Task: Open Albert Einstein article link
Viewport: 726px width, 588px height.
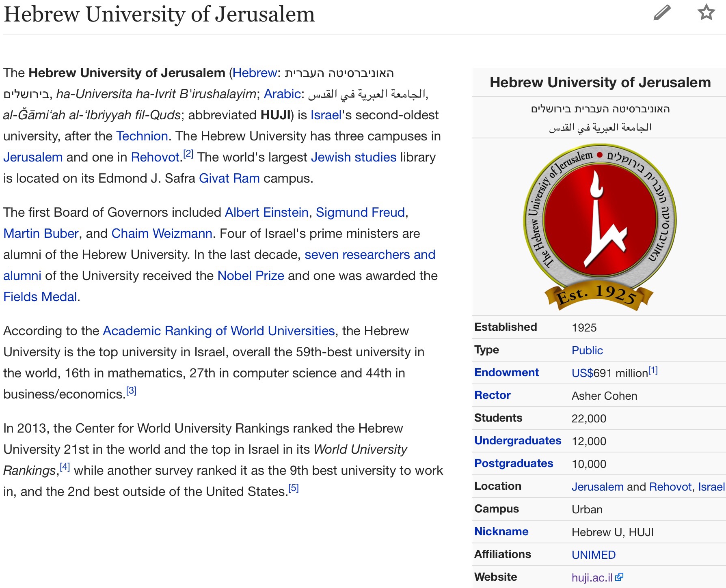Action: [267, 212]
